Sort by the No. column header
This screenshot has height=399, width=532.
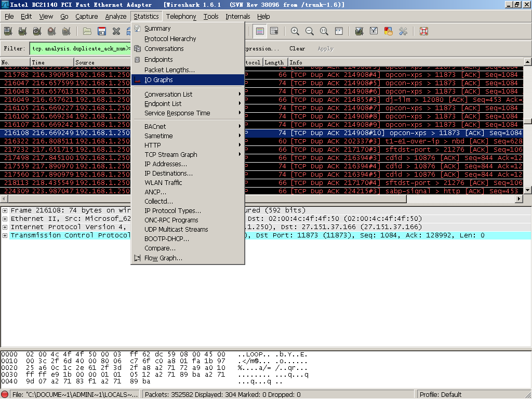pyautogui.click(x=15, y=62)
